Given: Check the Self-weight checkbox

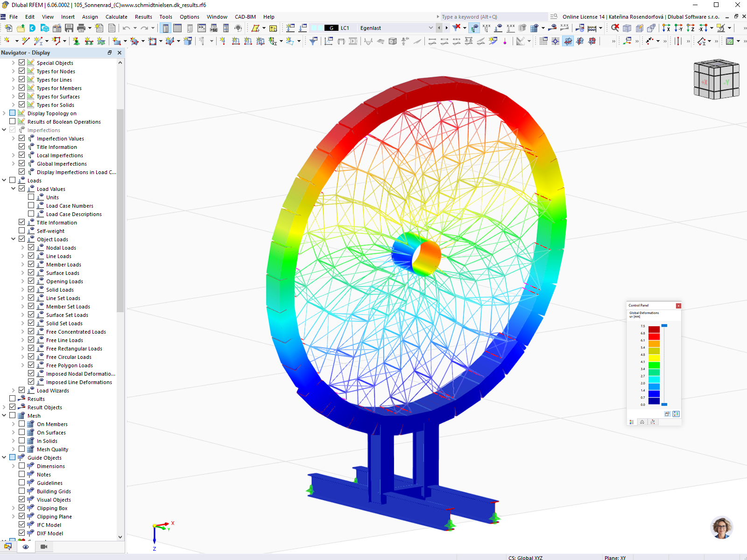Looking at the screenshot, I should pos(22,231).
